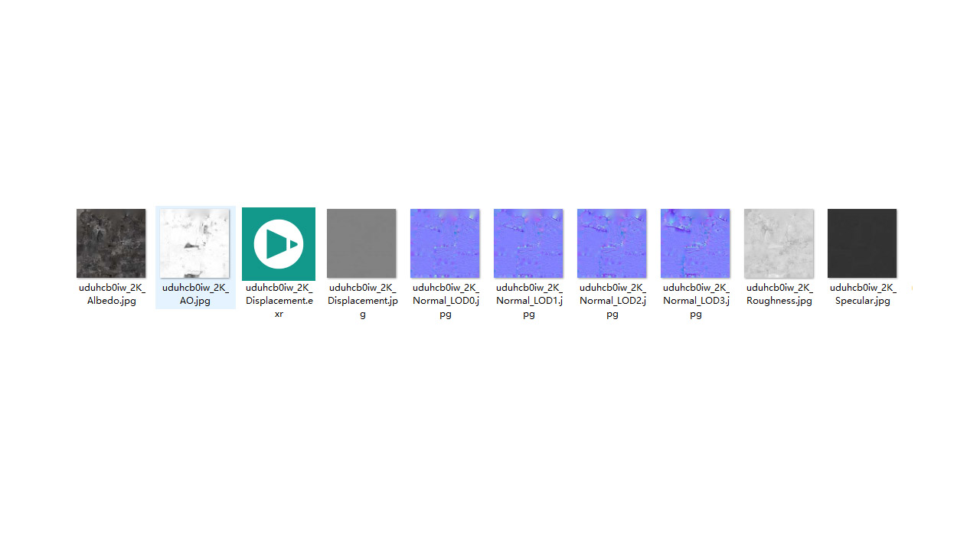The image size is (980, 551).
Task: Select the Normal_LOD0.jpg thumbnail
Action: click(445, 243)
